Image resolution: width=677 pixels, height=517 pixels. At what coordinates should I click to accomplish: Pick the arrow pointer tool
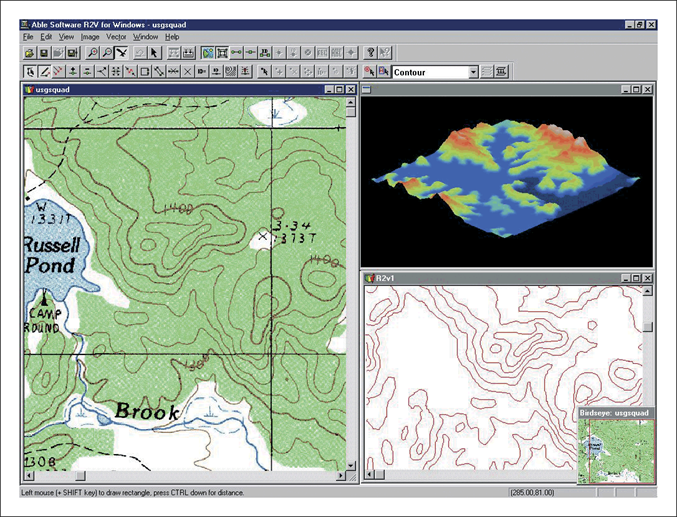(154, 51)
